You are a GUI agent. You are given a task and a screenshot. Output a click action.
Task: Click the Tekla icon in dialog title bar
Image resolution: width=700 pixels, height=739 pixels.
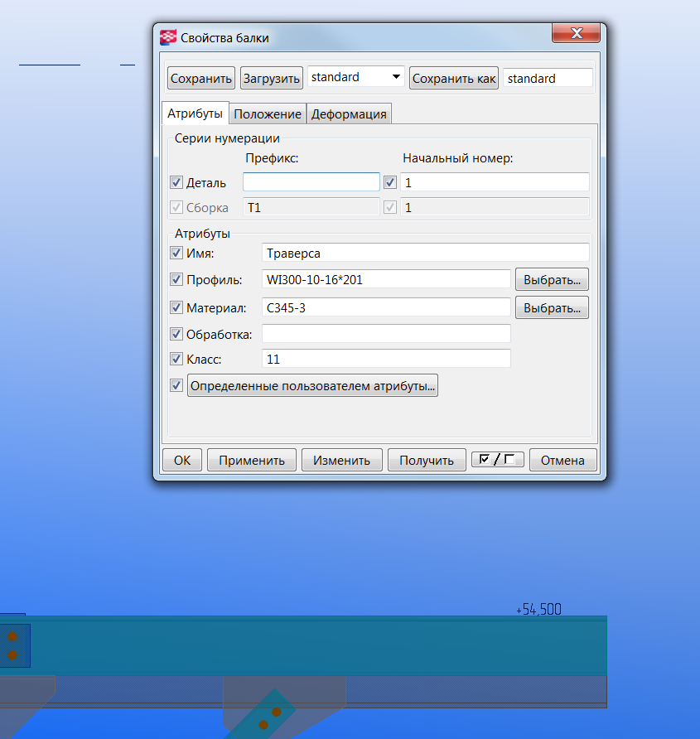tap(168, 38)
